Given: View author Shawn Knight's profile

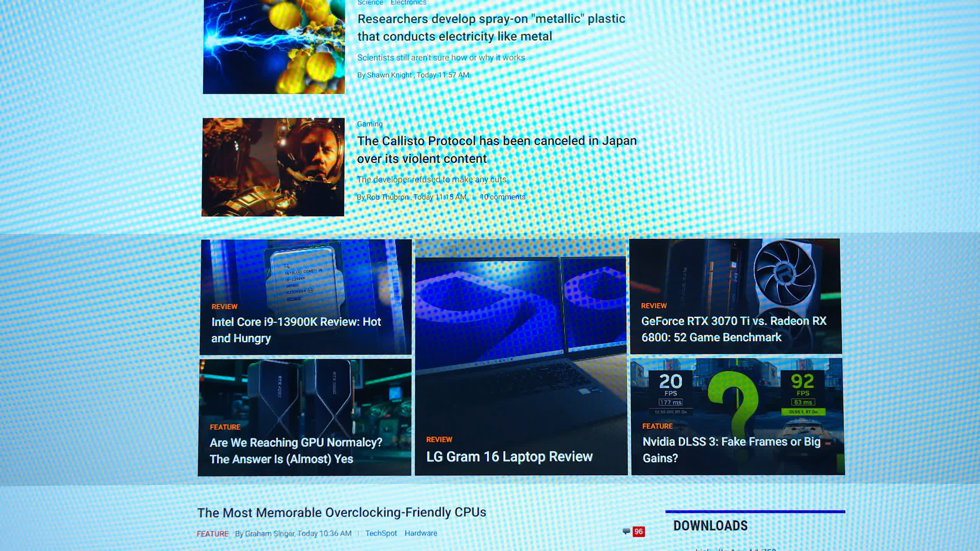Looking at the screenshot, I should [389, 75].
